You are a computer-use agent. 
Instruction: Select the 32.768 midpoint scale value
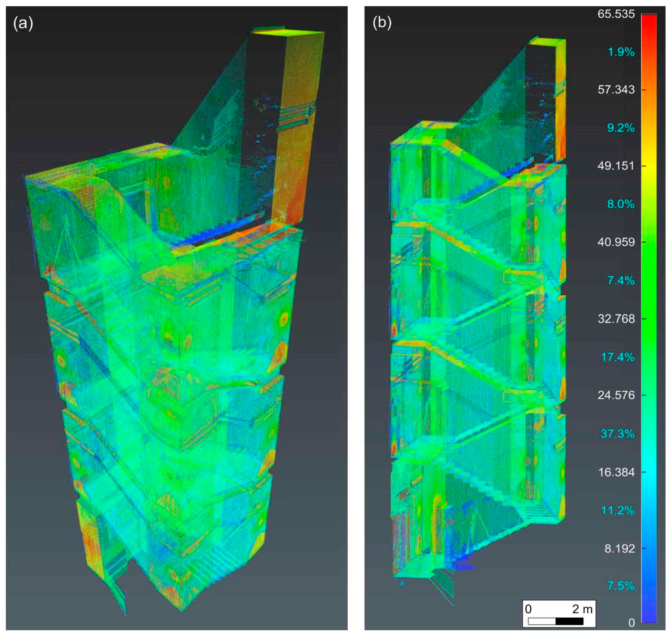616,319
